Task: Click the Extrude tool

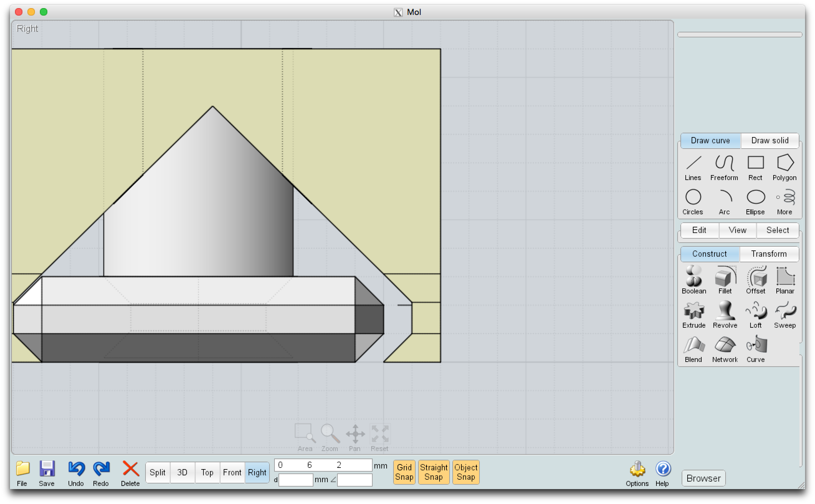Action: point(694,315)
